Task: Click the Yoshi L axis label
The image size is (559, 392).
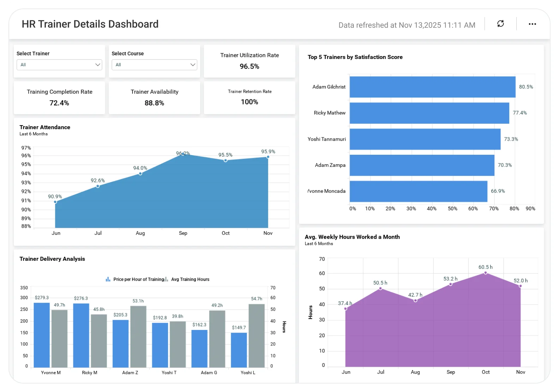Action: pyautogui.click(x=248, y=373)
